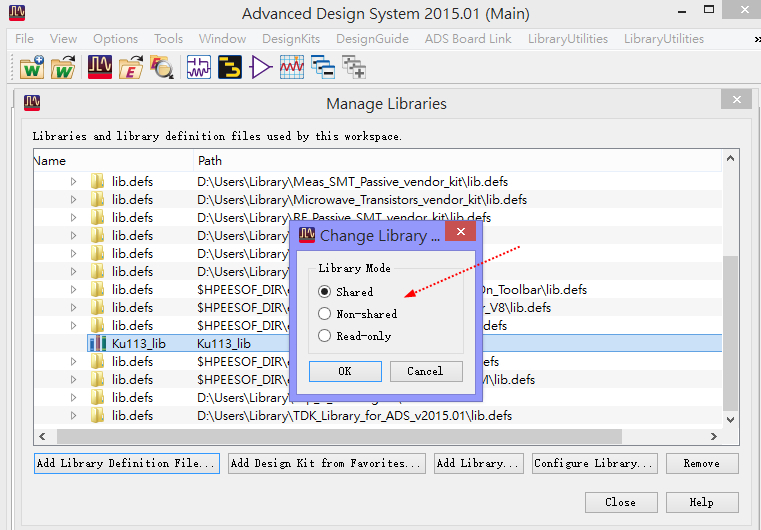Open an example workspace (E folder icon)
Viewport: 761px width, 530px height.
pyautogui.click(x=131, y=67)
